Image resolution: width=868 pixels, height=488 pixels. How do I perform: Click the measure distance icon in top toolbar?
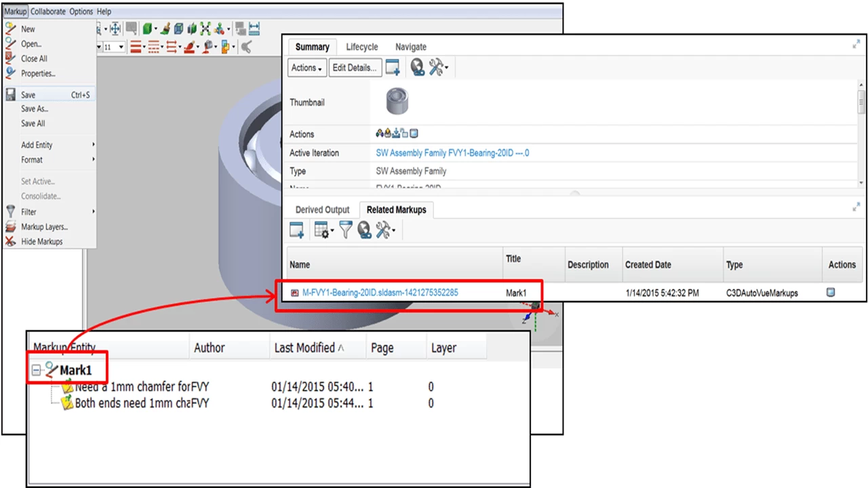[254, 28]
